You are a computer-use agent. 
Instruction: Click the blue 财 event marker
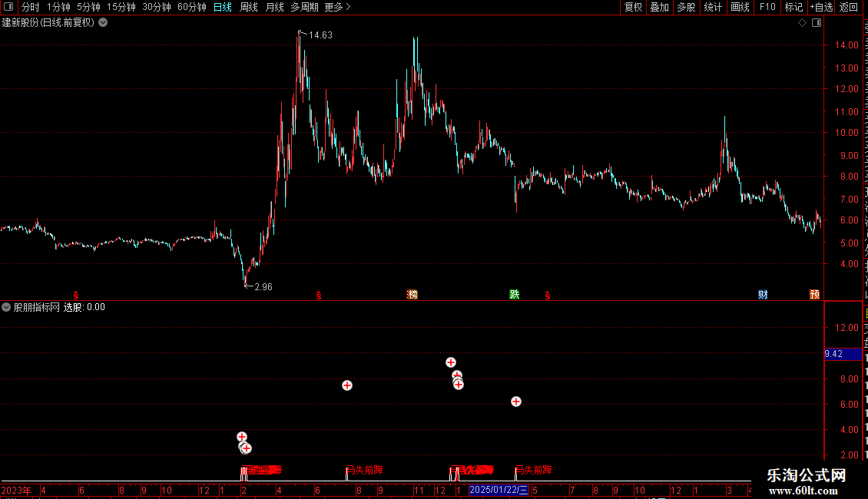point(763,294)
